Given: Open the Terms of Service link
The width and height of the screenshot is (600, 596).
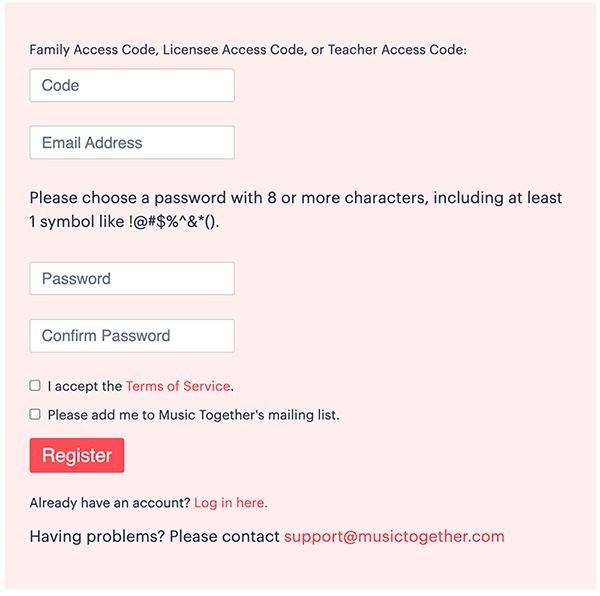Looking at the screenshot, I should [x=178, y=386].
